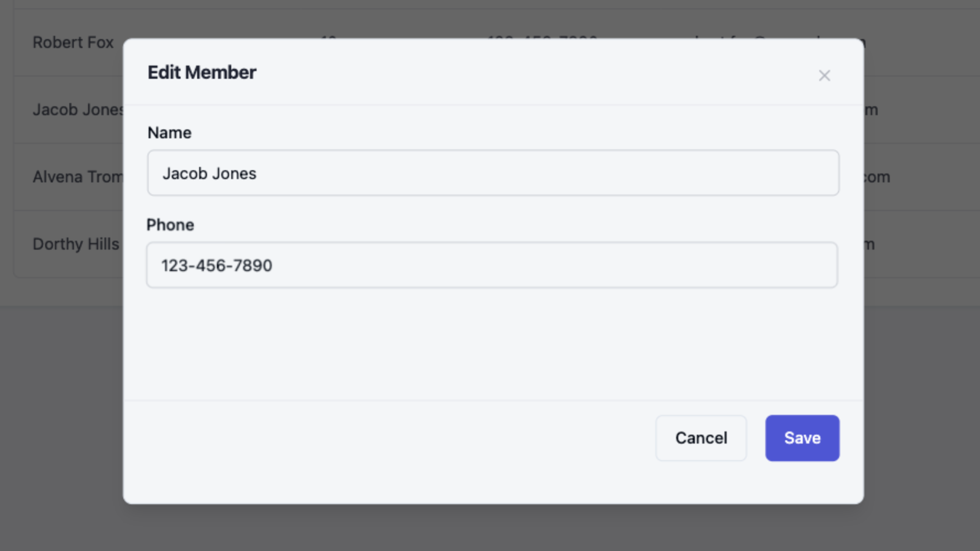Close the Edit Member dialog with X
The height and width of the screenshot is (551, 980).
(824, 75)
